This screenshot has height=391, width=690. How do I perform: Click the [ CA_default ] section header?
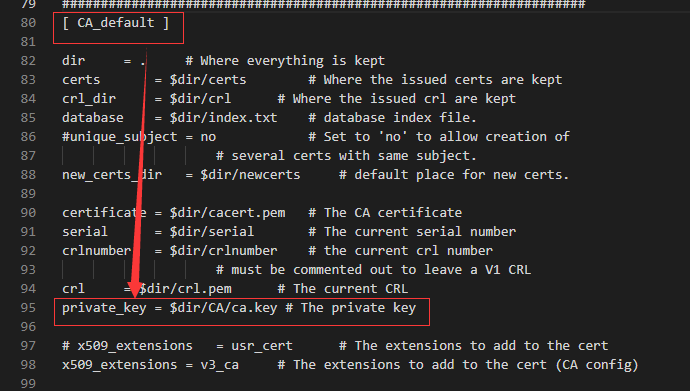(x=116, y=22)
